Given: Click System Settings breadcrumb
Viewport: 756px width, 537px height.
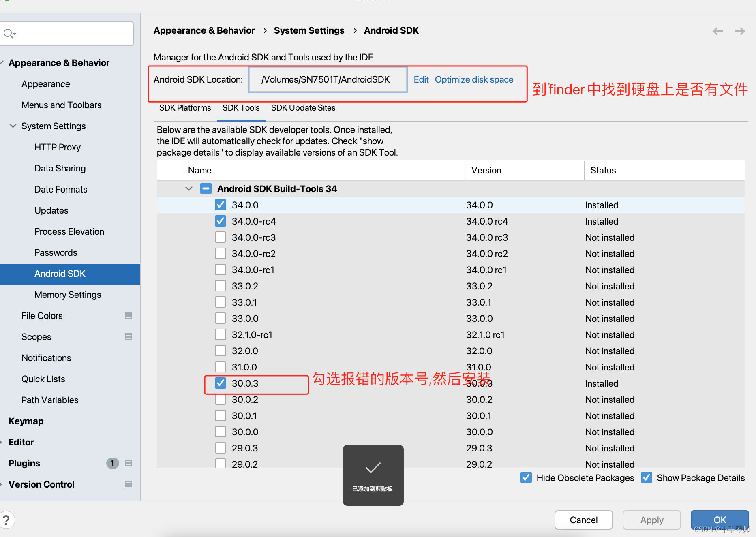Looking at the screenshot, I should tap(309, 30).
